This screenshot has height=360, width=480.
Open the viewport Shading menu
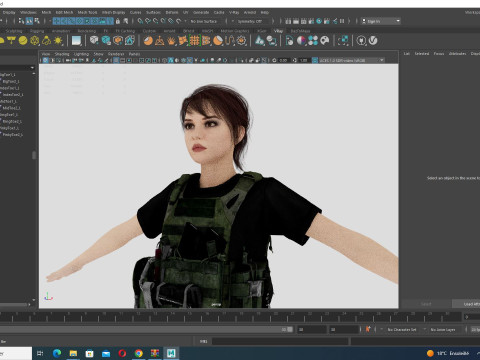(x=62, y=54)
